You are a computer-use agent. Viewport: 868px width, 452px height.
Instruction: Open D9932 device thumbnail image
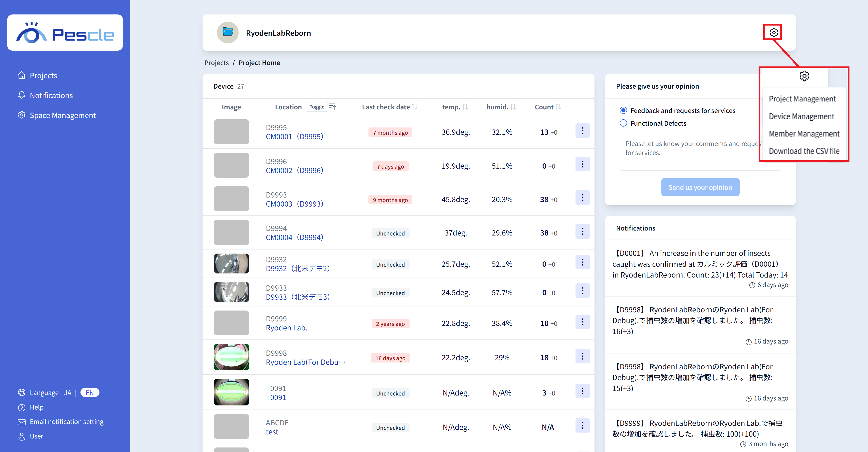point(231,264)
